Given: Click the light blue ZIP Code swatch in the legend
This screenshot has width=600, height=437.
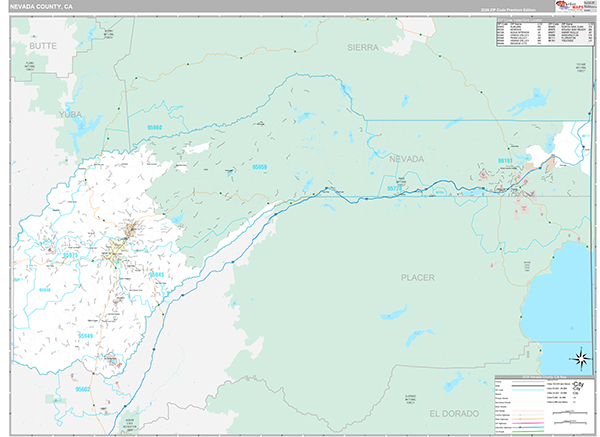Looking at the screenshot, I should 528,390.
